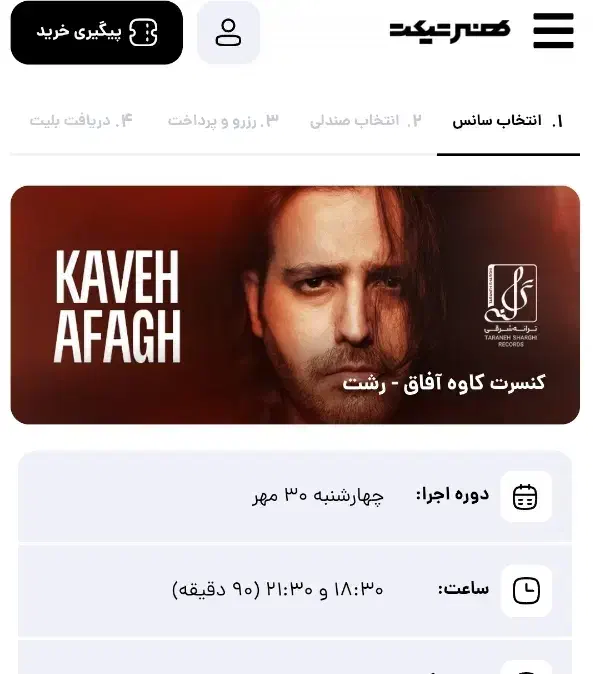The image size is (593, 674).
Task: Click the ticket icon in purchase tracking
Action: (143, 32)
